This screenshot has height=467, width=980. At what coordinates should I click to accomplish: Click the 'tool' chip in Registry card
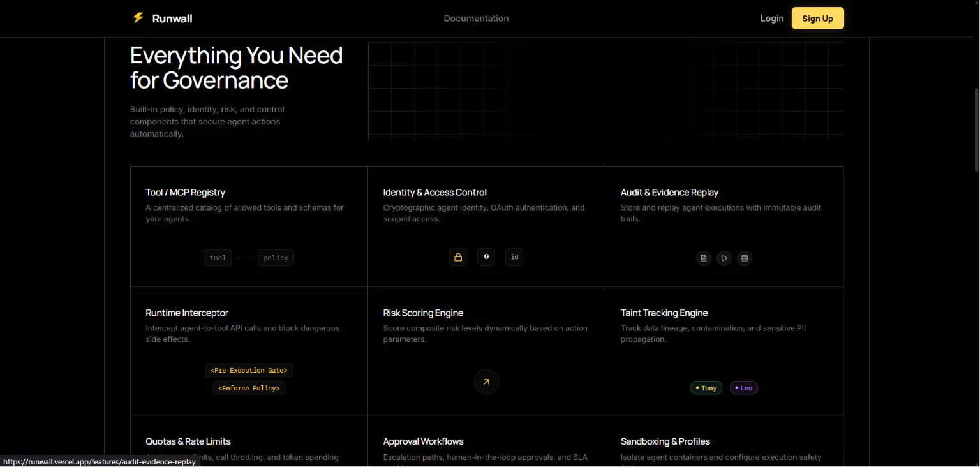(x=218, y=258)
